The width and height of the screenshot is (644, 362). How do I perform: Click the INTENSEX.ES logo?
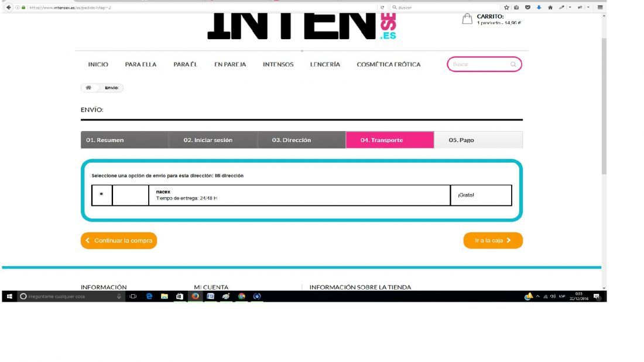click(302, 26)
